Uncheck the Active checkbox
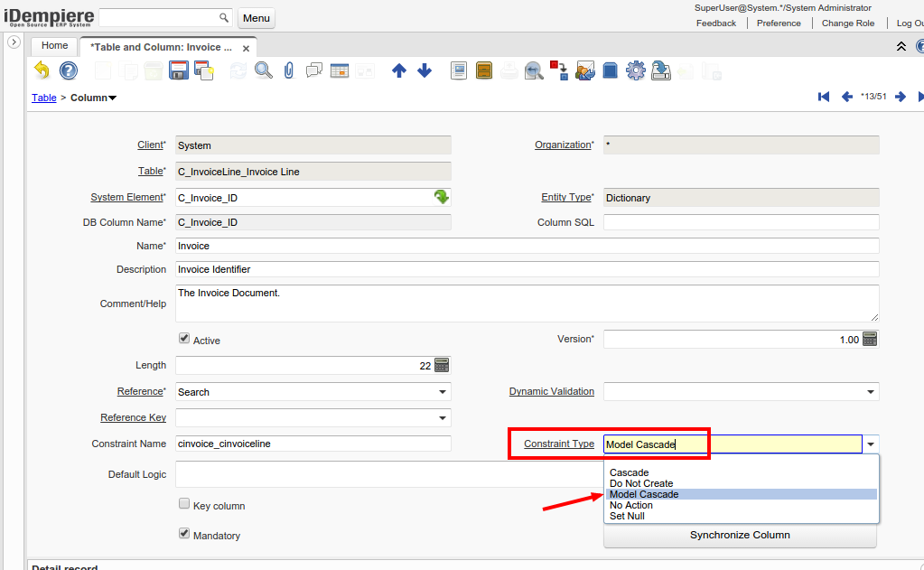924x570 pixels. pos(184,340)
